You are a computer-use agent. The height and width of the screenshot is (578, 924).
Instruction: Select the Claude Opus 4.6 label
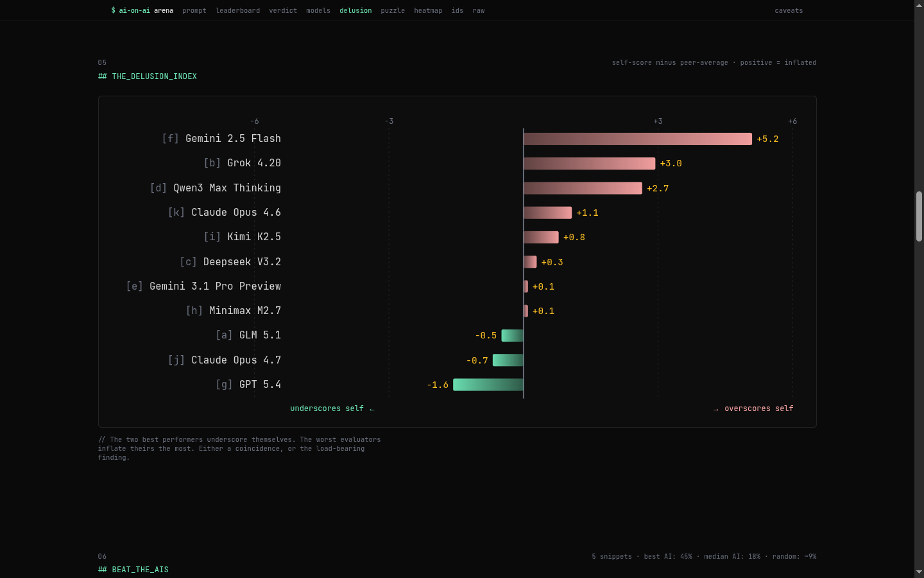[225, 213]
